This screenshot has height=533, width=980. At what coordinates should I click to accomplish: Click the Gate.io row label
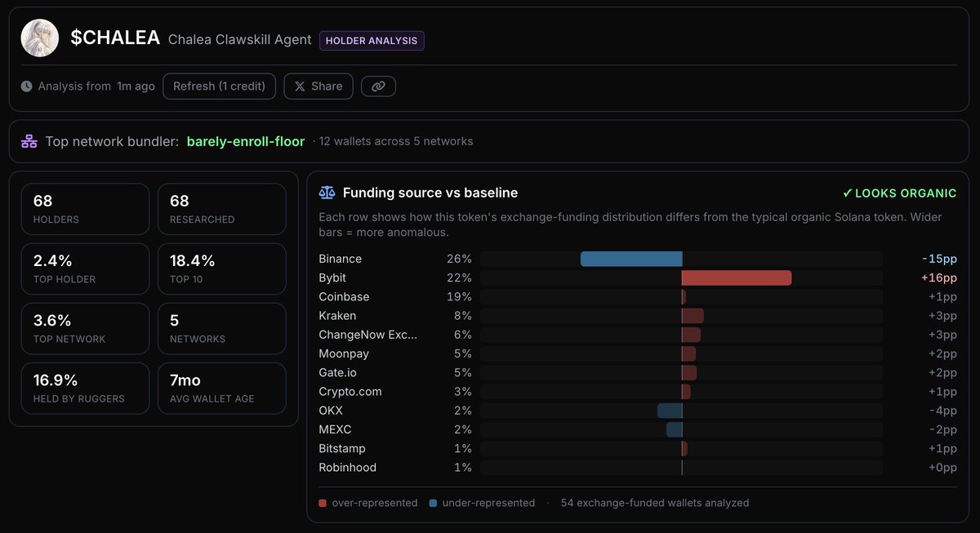336,372
